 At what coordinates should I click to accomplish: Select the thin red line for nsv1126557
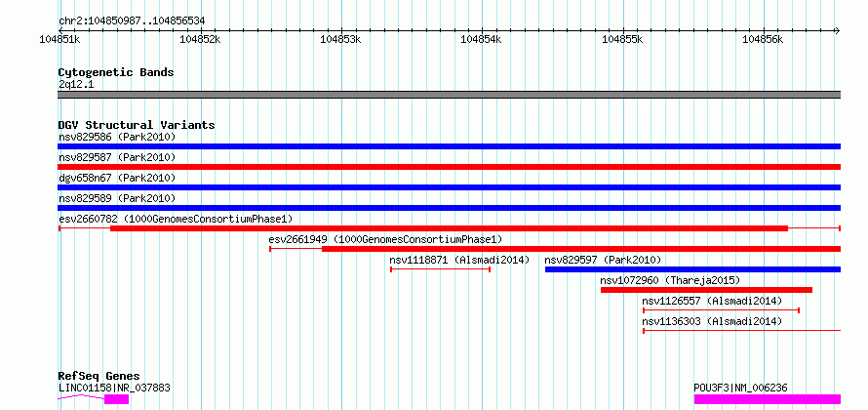click(722, 310)
